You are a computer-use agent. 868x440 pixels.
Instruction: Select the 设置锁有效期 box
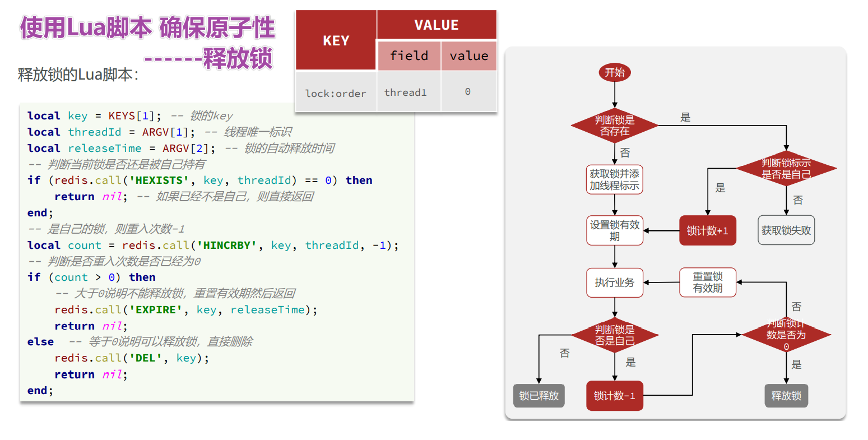615,230
